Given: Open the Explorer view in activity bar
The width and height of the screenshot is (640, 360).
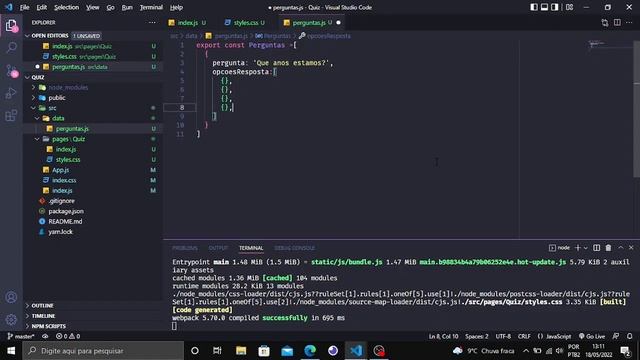Looking at the screenshot, I should click(x=11, y=26).
